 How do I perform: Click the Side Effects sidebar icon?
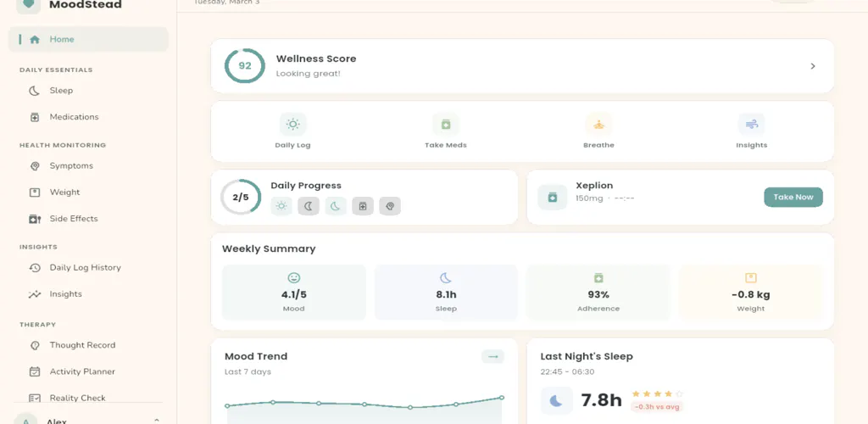click(34, 219)
